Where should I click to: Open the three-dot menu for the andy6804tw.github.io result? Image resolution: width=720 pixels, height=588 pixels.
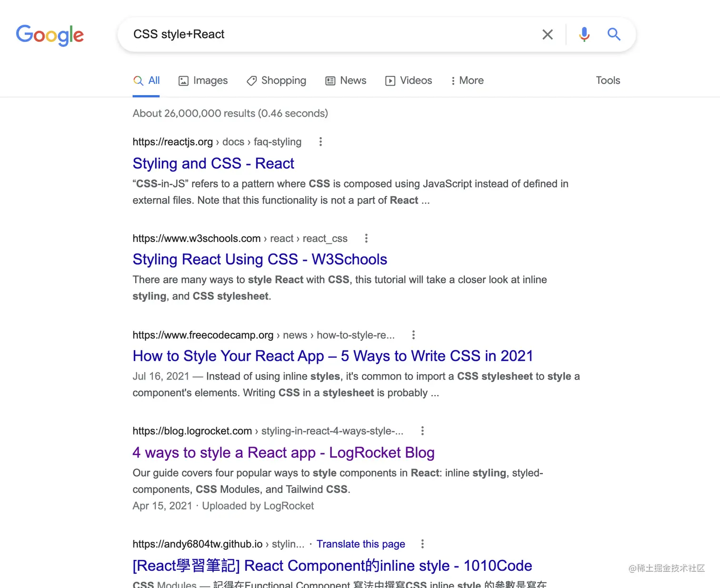pyautogui.click(x=422, y=544)
